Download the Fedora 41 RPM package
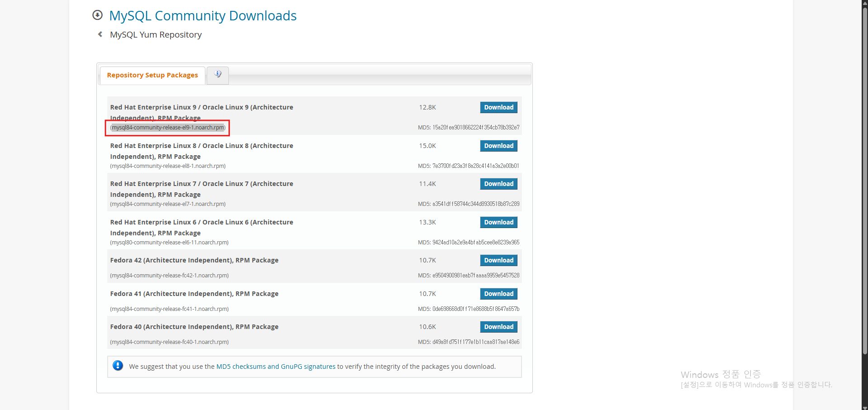This screenshot has width=868, height=410. (x=498, y=294)
